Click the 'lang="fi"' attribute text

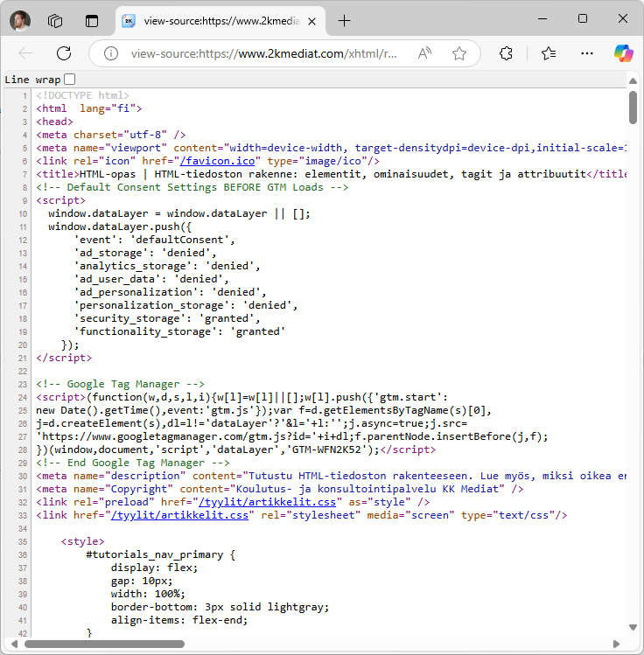[x=108, y=108]
